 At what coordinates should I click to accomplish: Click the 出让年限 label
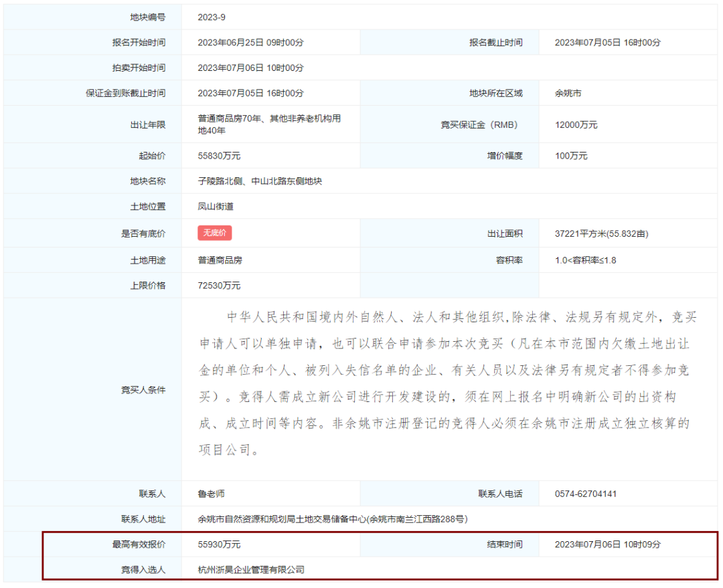[147, 125]
